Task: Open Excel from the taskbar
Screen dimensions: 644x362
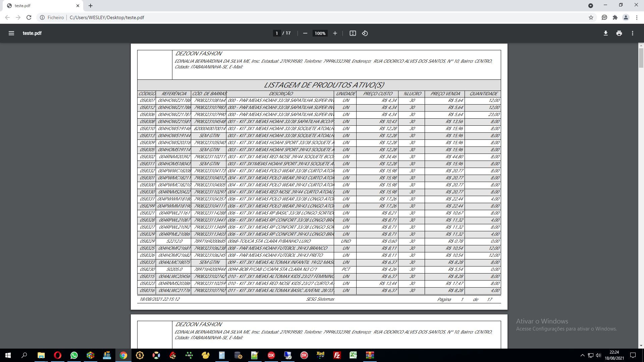Action: click(x=354, y=355)
